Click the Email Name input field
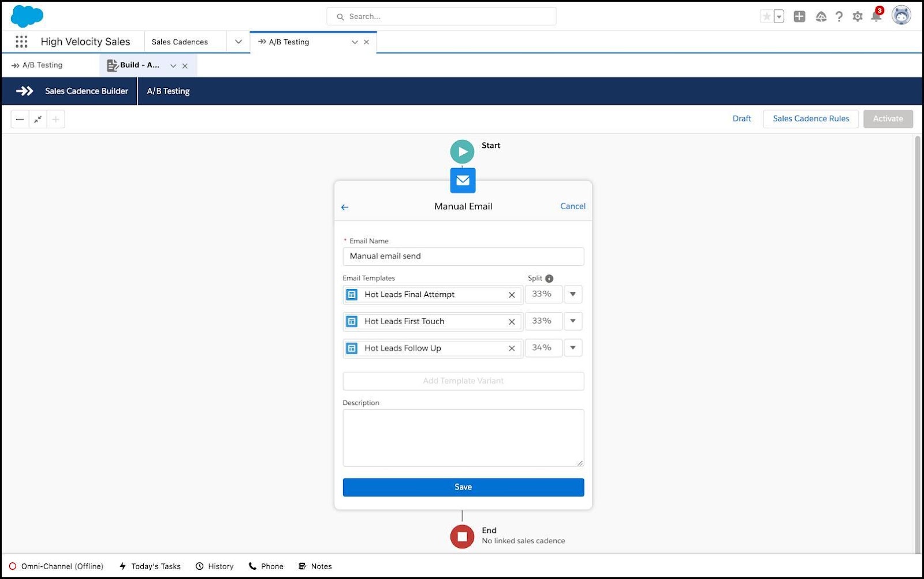The height and width of the screenshot is (579, 924). pos(463,257)
